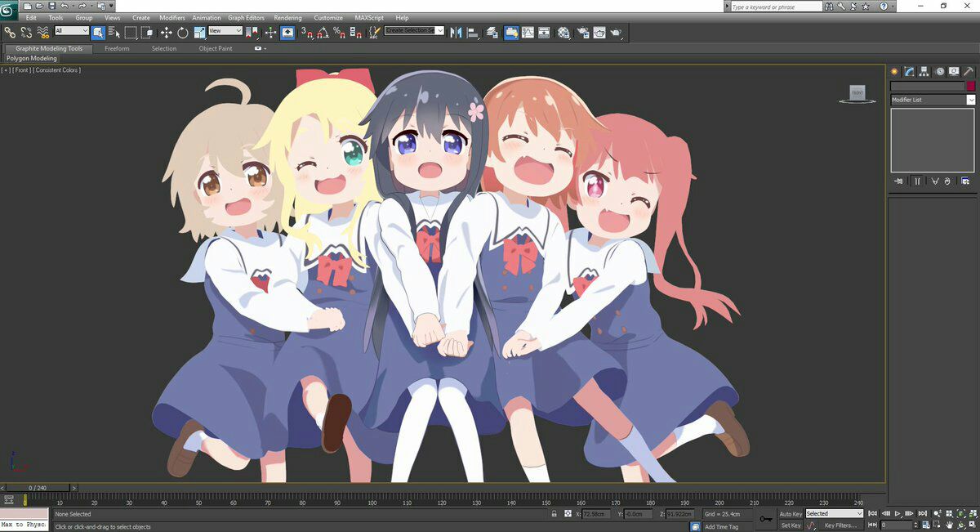Click the large Set Keys key icon
The width and height of the screenshot is (980, 532).
[766, 519]
